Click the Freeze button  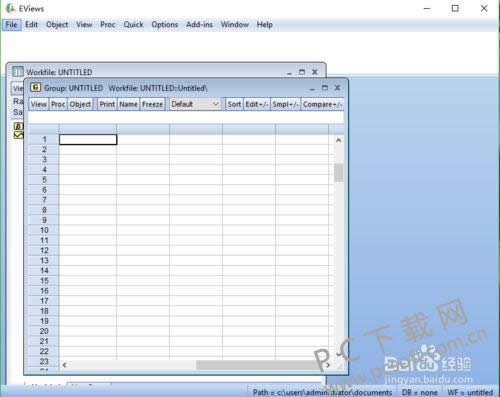(152, 104)
